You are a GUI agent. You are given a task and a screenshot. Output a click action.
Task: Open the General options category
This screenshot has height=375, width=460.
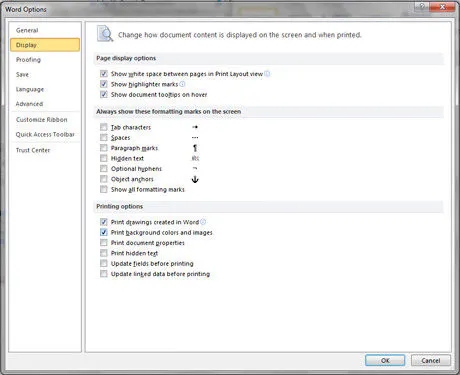pos(45,30)
